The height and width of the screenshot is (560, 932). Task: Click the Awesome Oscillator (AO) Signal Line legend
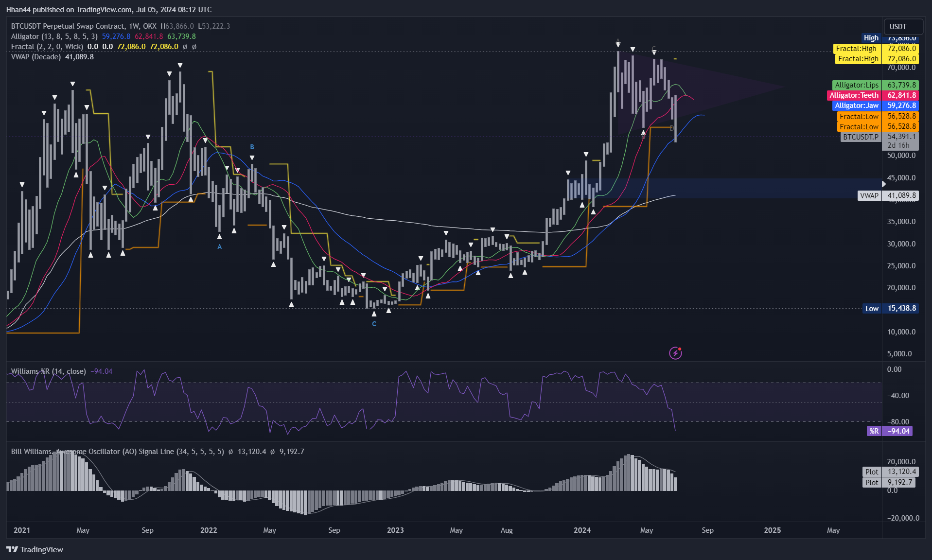click(x=118, y=452)
